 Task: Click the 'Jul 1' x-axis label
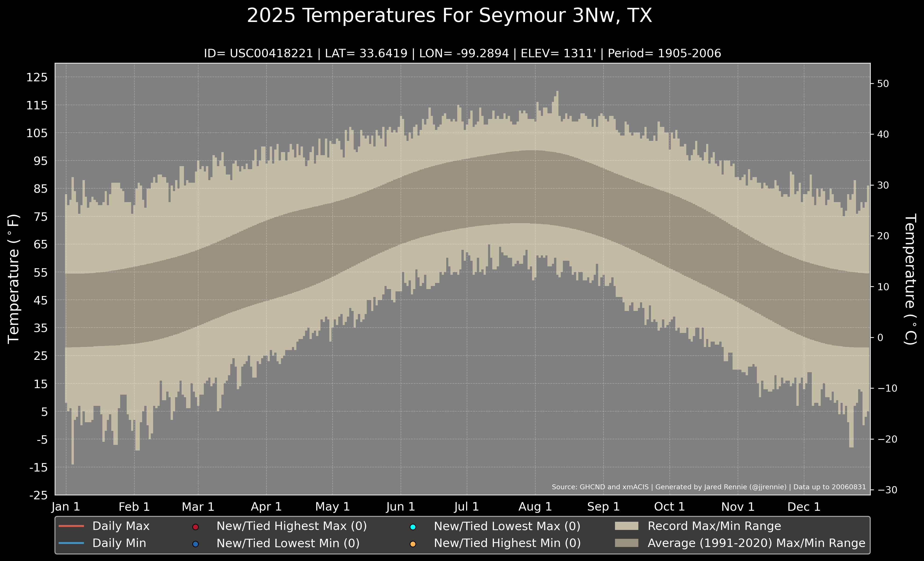467,507
